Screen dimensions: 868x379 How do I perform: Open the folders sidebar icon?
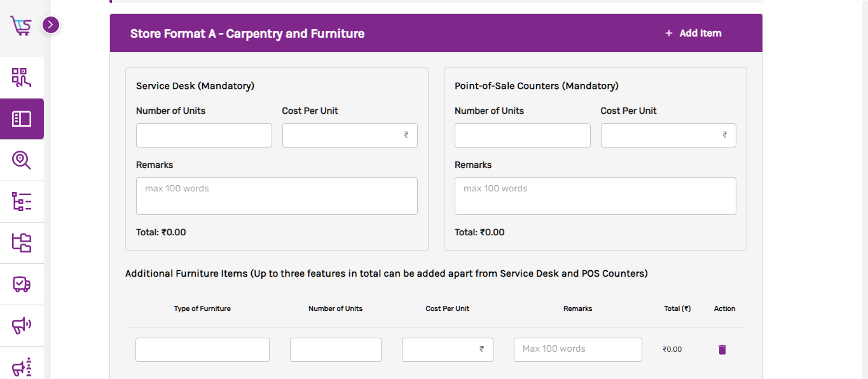pyautogui.click(x=22, y=243)
